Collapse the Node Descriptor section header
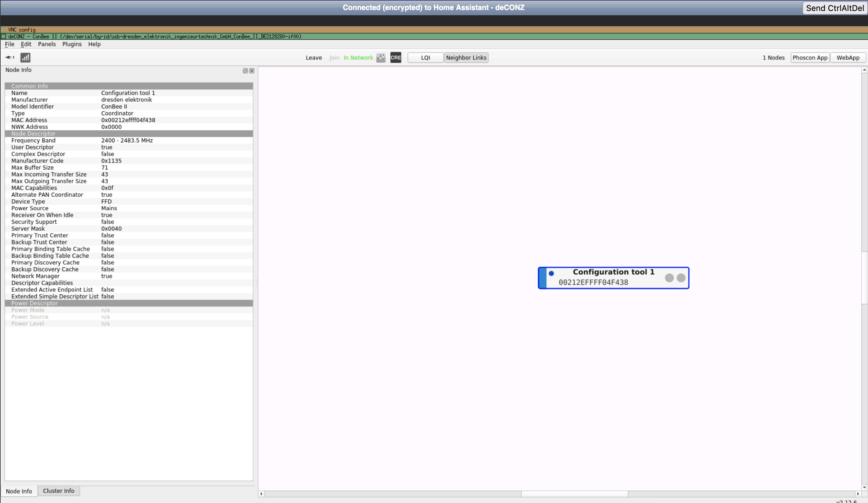The width and height of the screenshot is (868, 503). pos(129,134)
